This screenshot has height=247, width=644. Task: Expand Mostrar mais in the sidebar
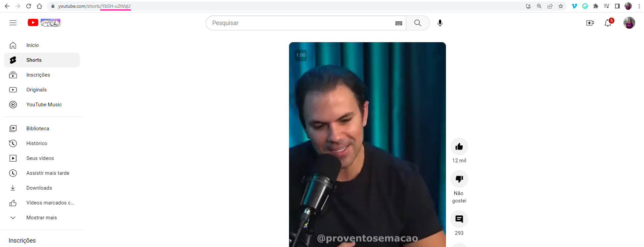pyautogui.click(x=42, y=218)
